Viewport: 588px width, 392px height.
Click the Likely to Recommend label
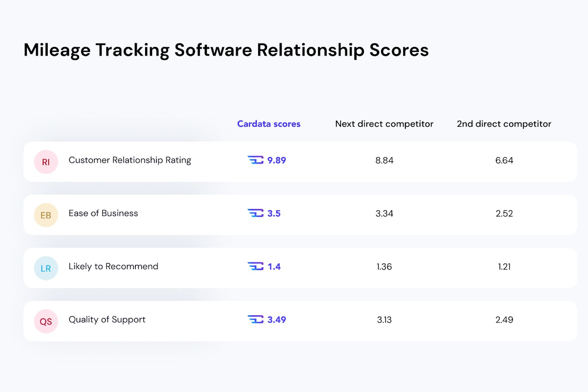point(113,266)
